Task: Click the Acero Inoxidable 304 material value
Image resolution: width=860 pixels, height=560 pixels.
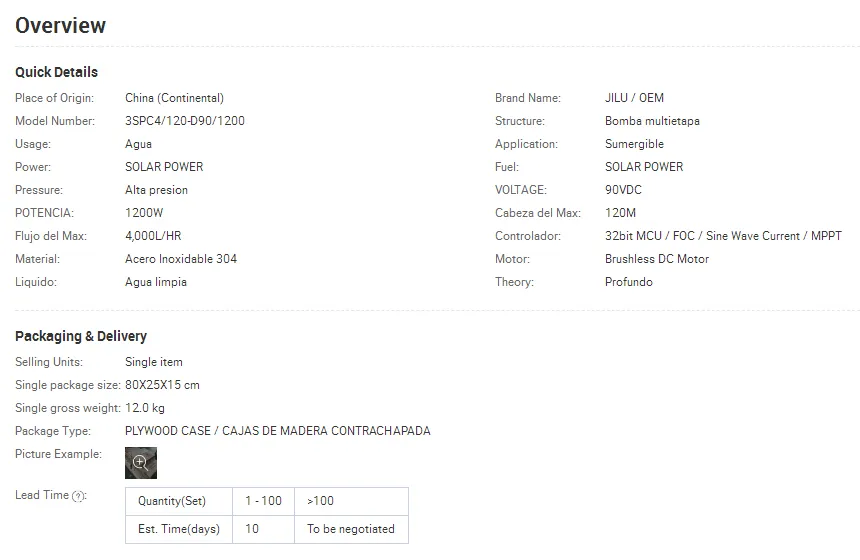Action: click(x=181, y=259)
